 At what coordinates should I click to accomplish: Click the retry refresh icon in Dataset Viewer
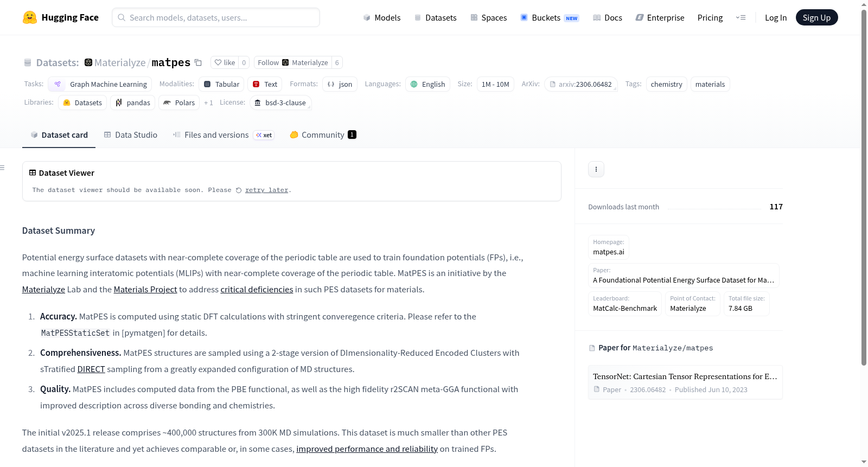[239, 190]
